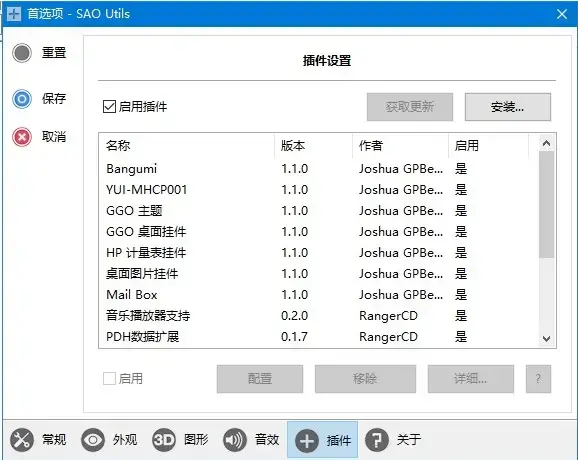The width and height of the screenshot is (578, 460).
Task: Click RangerCD author of 音乐播放器支持
Action: tap(388, 316)
